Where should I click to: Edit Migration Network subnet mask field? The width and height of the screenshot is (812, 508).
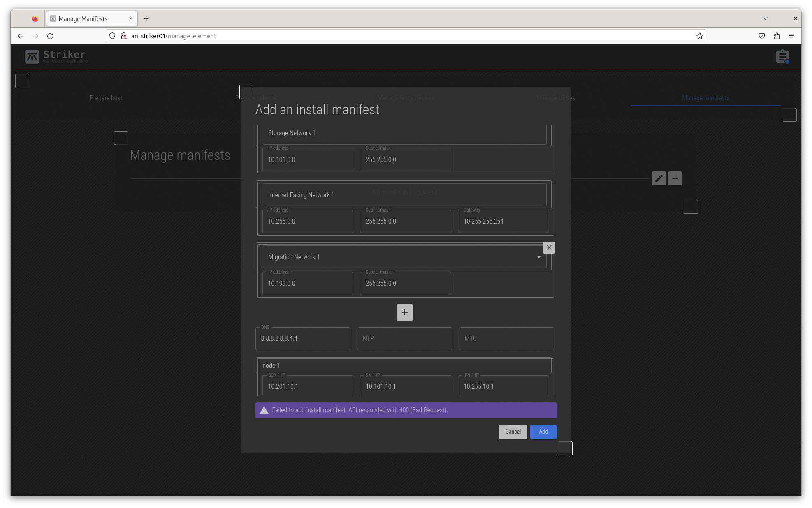(x=405, y=284)
